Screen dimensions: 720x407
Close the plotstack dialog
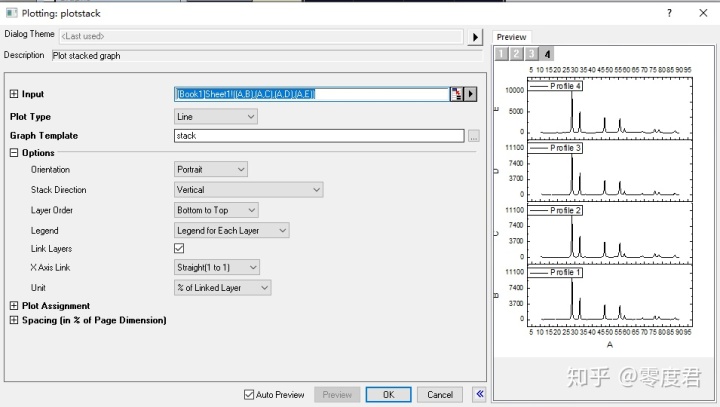click(x=703, y=13)
